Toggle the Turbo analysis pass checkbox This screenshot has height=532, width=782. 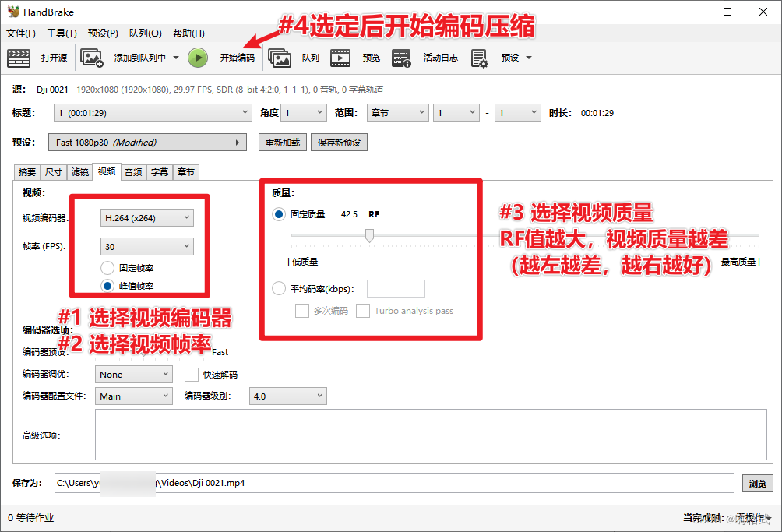click(x=363, y=311)
